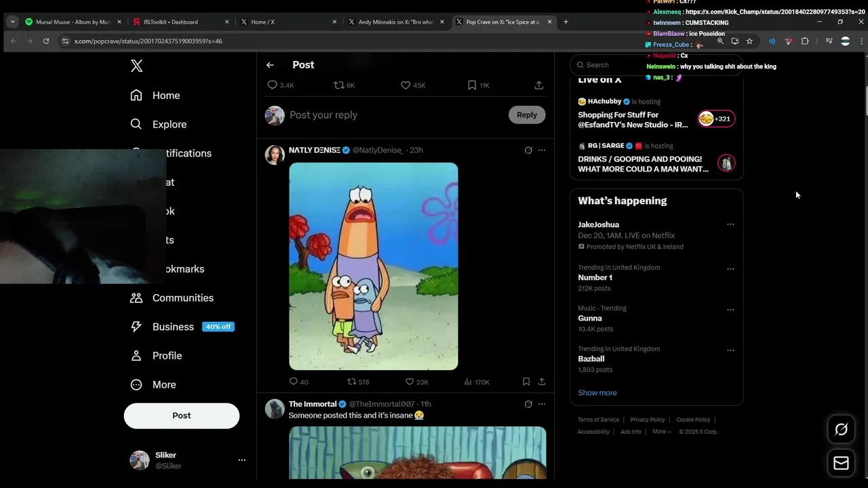The image size is (868, 488).
Task: Click the browser back button
Action: pyautogui.click(x=13, y=41)
